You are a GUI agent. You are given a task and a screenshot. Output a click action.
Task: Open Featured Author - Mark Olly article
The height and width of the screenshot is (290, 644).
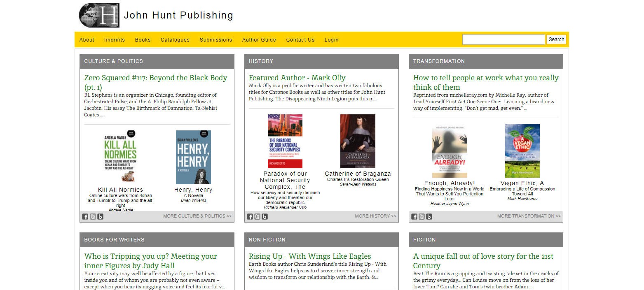click(x=297, y=78)
